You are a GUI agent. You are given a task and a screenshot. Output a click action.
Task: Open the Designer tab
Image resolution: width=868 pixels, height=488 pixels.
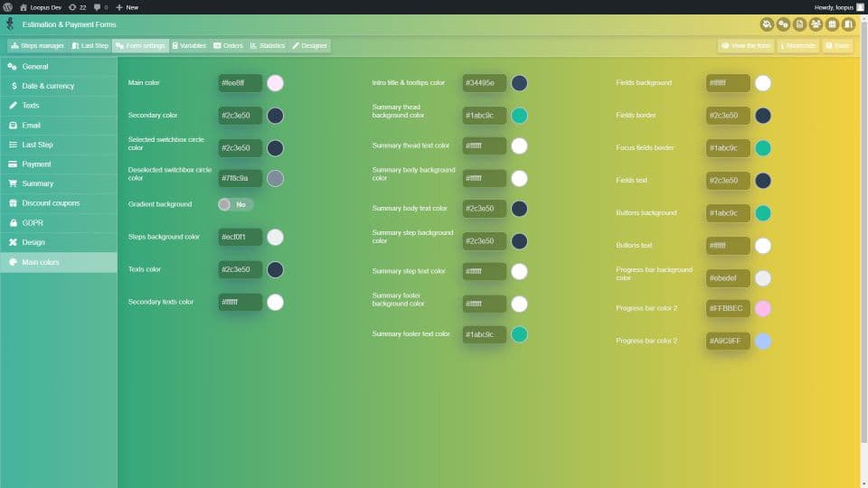coord(309,45)
